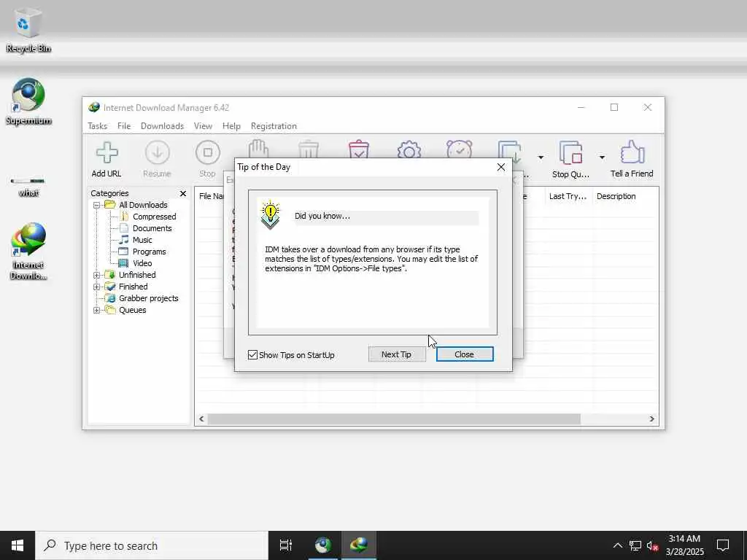The width and height of the screenshot is (747, 560).
Task: Close the Categories panel with X
Action: pos(183,193)
